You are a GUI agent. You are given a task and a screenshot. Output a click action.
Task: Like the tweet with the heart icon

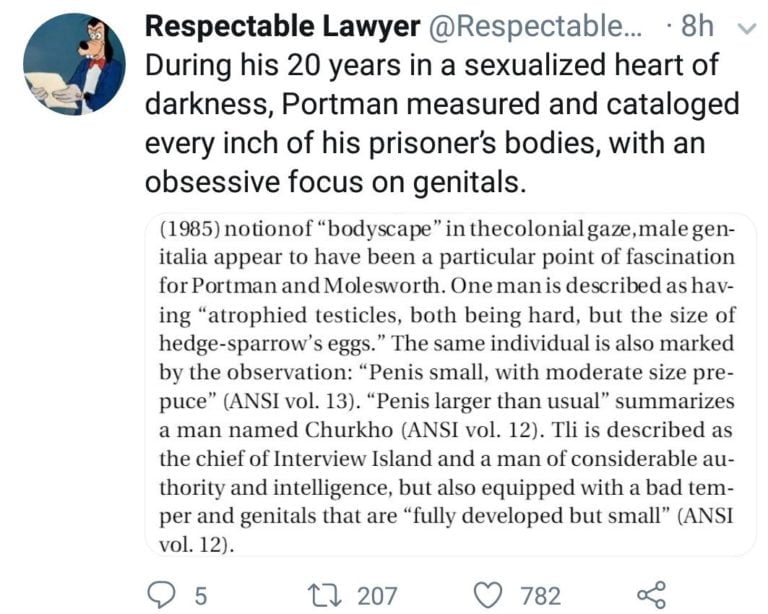coord(487,596)
